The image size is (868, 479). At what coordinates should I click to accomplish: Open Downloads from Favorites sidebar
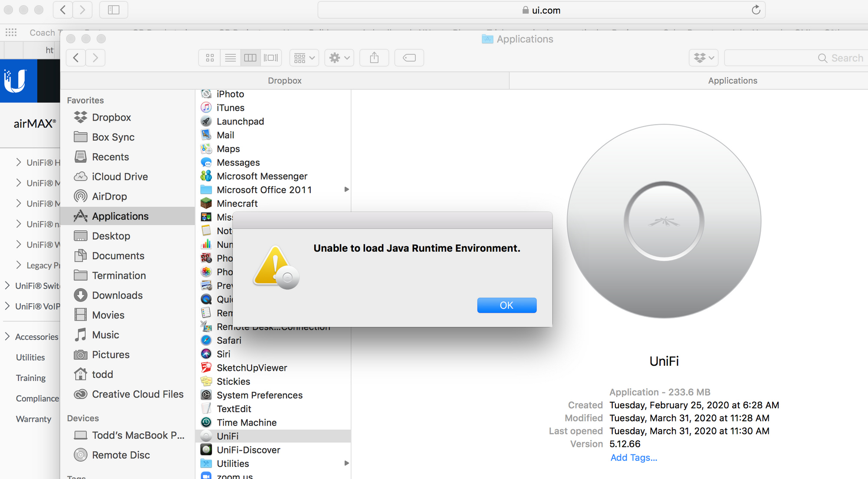tap(117, 295)
